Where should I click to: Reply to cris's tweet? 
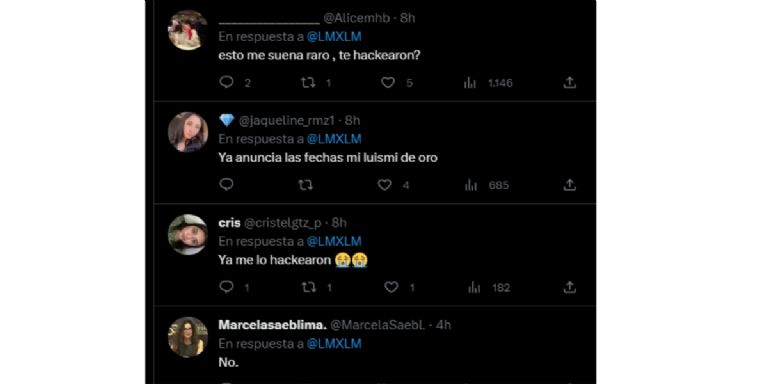click(226, 287)
